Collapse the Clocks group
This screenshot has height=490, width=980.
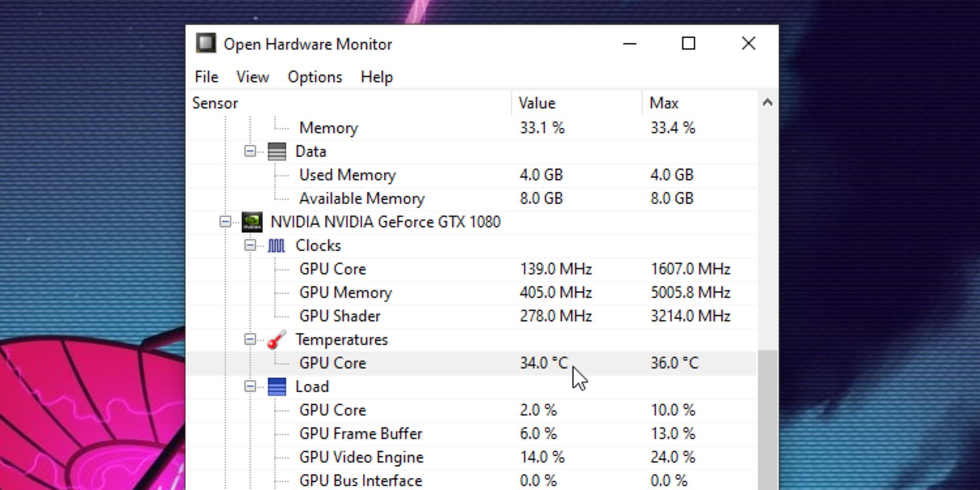click(x=250, y=246)
